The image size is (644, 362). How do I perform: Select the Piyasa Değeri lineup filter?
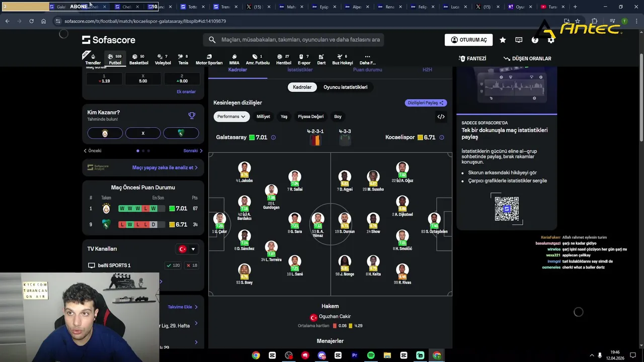310,117
